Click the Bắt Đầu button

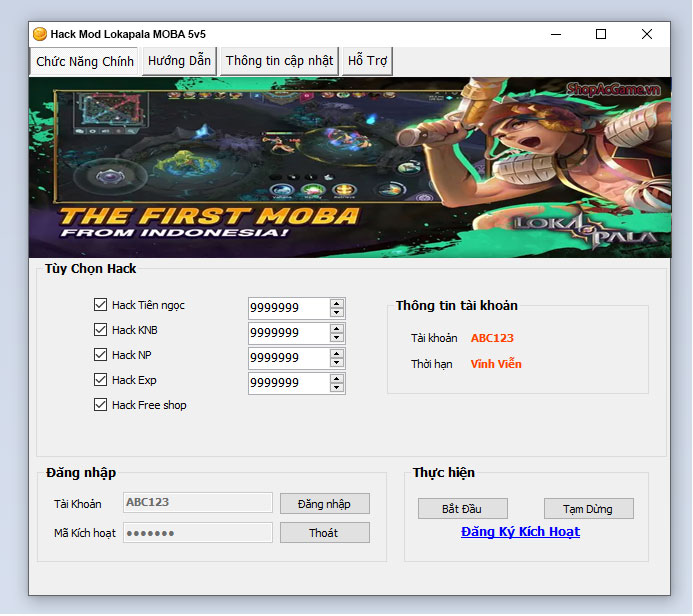(x=462, y=509)
